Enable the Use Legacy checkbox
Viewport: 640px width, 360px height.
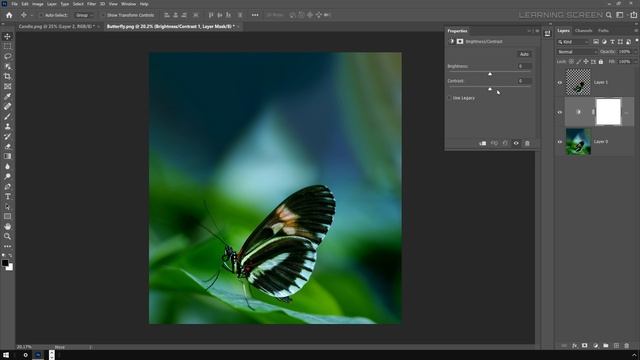pyautogui.click(x=449, y=98)
